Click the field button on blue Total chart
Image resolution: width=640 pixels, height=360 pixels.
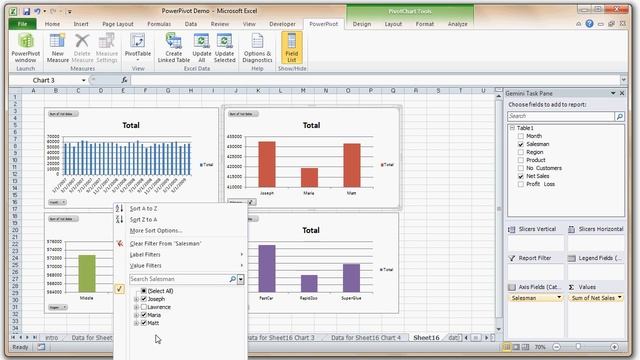click(x=57, y=202)
